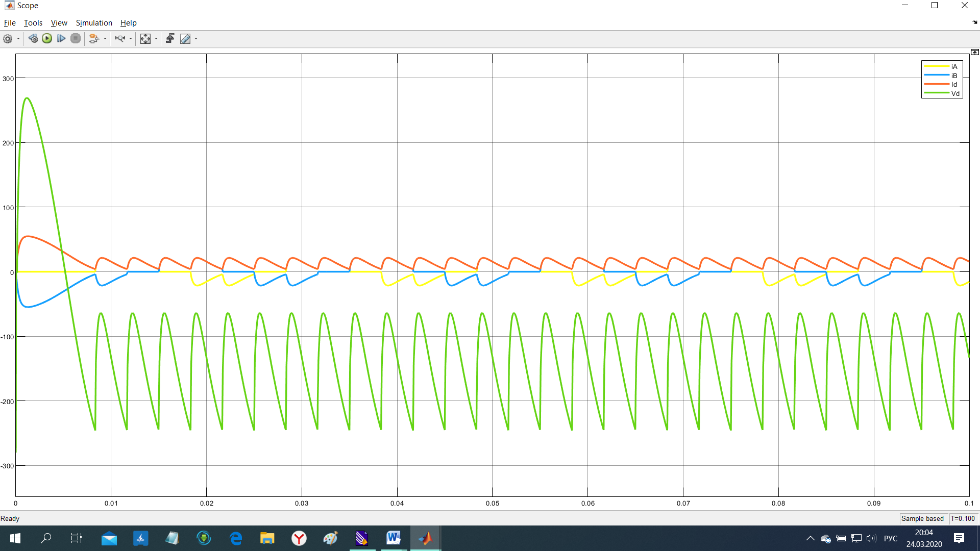Click iA yellow line swatch in legend
Screen dimensions: 980x551
[x=936, y=67]
